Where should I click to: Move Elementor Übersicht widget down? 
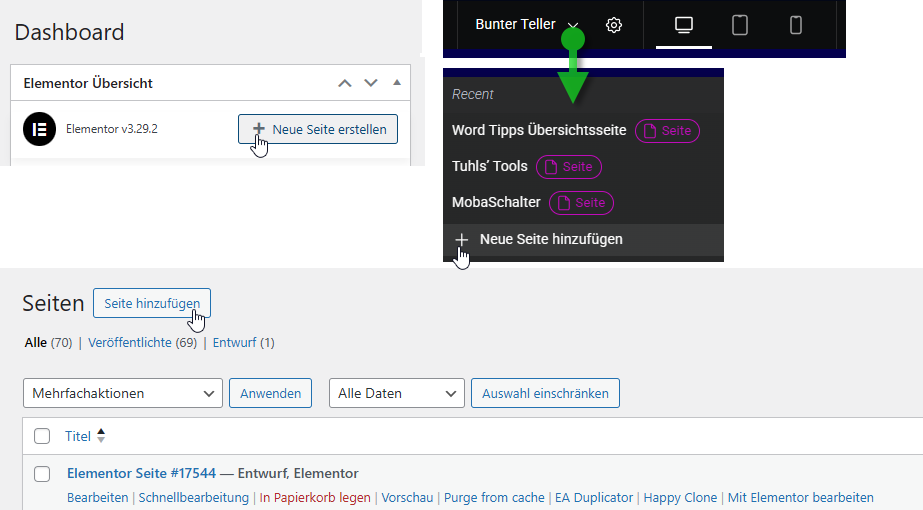point(371,83)
